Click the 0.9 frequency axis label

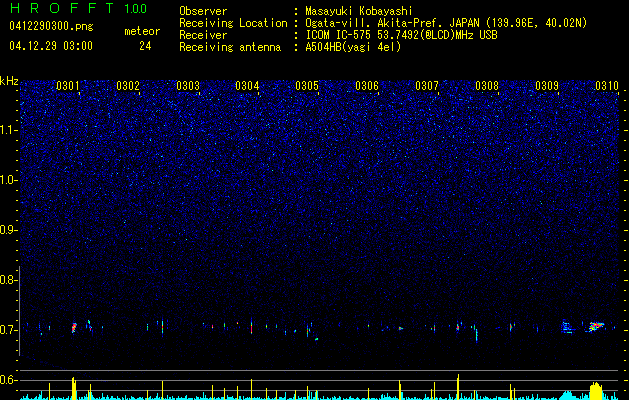click(x=8, y=230)
